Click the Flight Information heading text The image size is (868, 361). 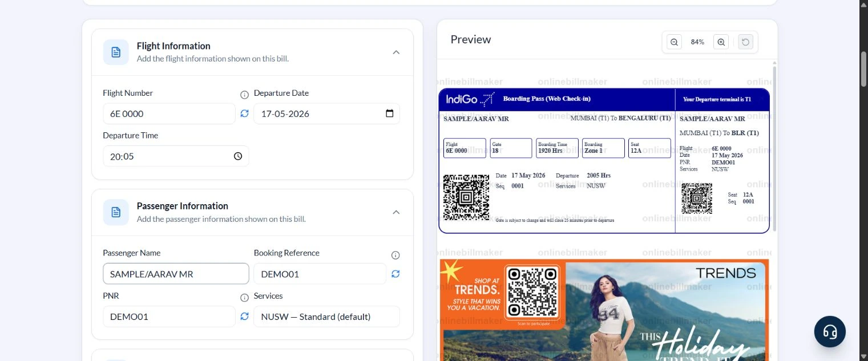coord(173,46)
